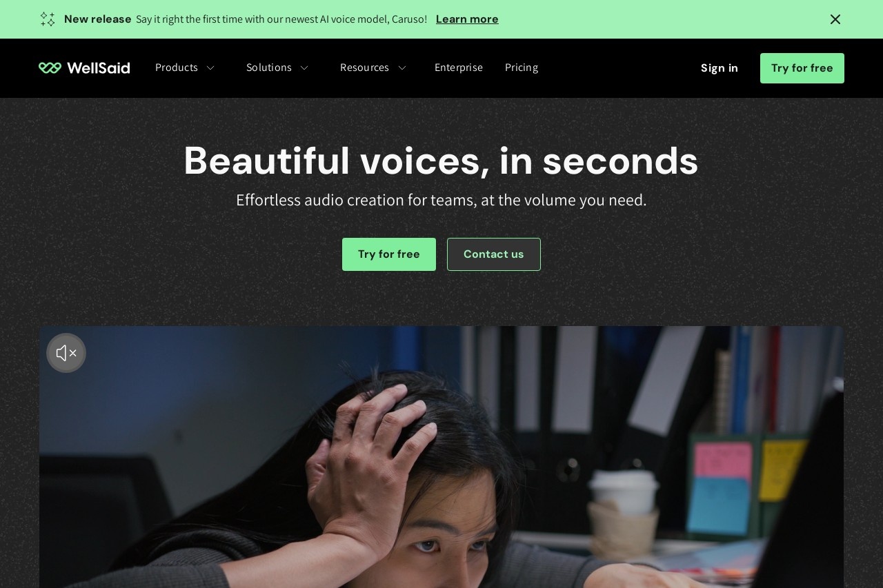The image size is (883, 588).
Task: Dismiss the New release announcement banner
Action: (x=835, y=19)
